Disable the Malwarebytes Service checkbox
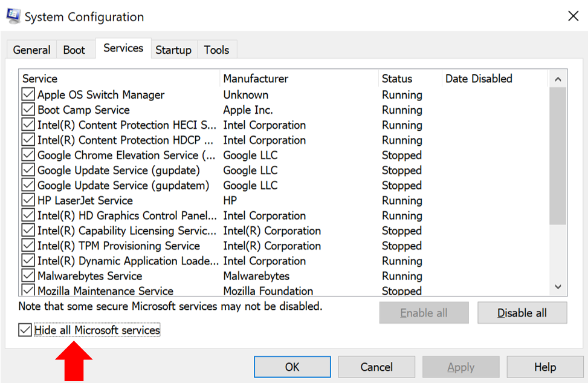 point(28,277)
